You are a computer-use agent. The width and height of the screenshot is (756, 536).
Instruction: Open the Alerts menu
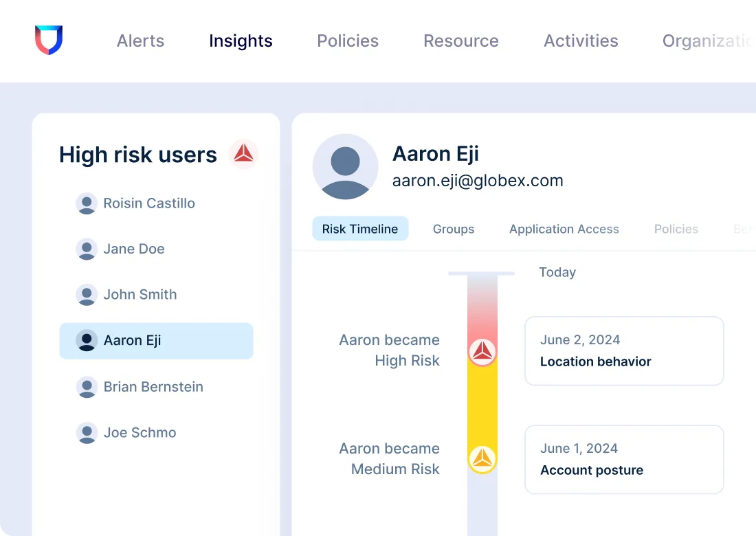[x=140, y=41]
